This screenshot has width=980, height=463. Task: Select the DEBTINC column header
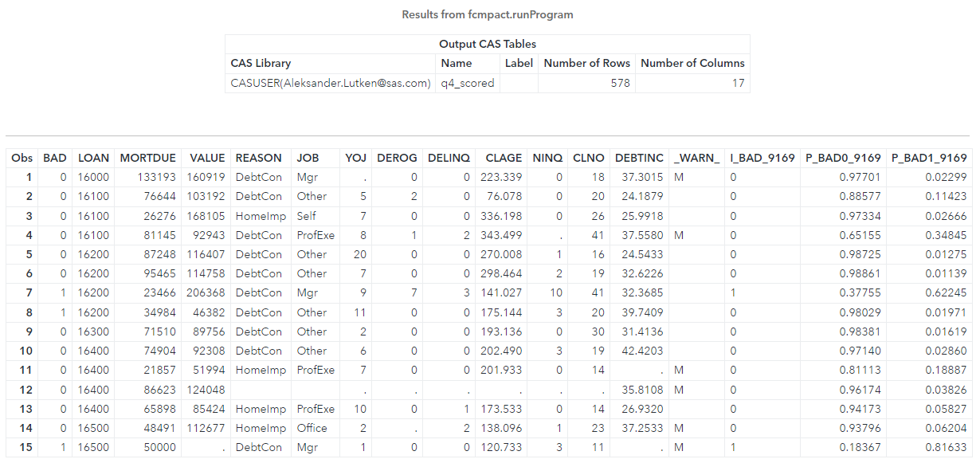pos(639,158)
